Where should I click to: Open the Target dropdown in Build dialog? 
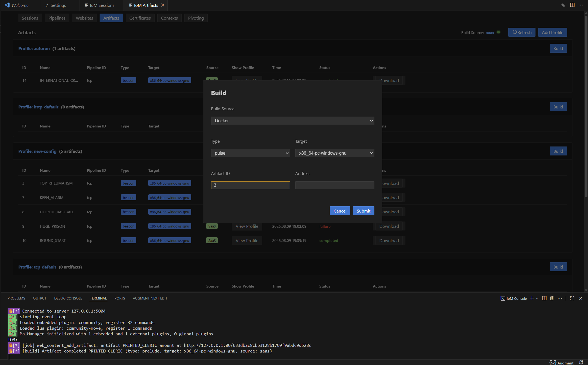click(x=335, y=153)
